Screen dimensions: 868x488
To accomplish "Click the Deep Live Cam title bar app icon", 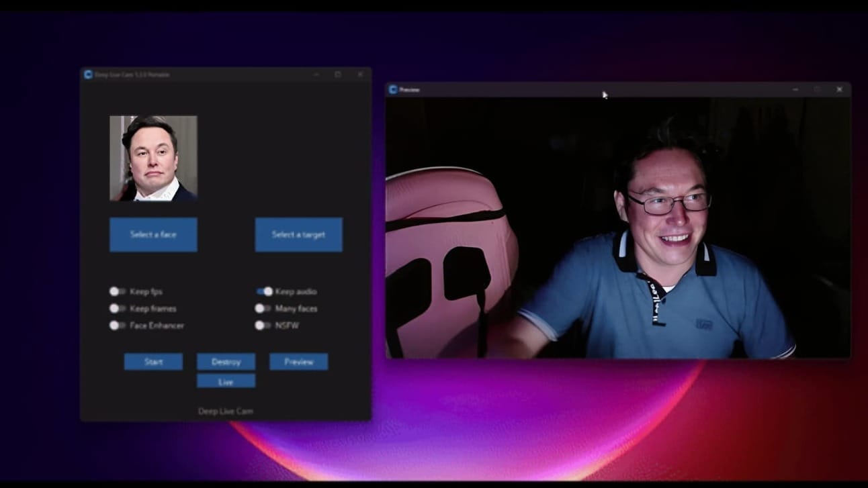I will point(88,75).
